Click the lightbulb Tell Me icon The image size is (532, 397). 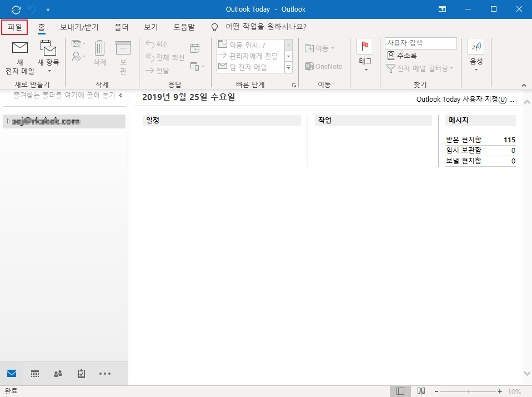click(x=214, y=27)
